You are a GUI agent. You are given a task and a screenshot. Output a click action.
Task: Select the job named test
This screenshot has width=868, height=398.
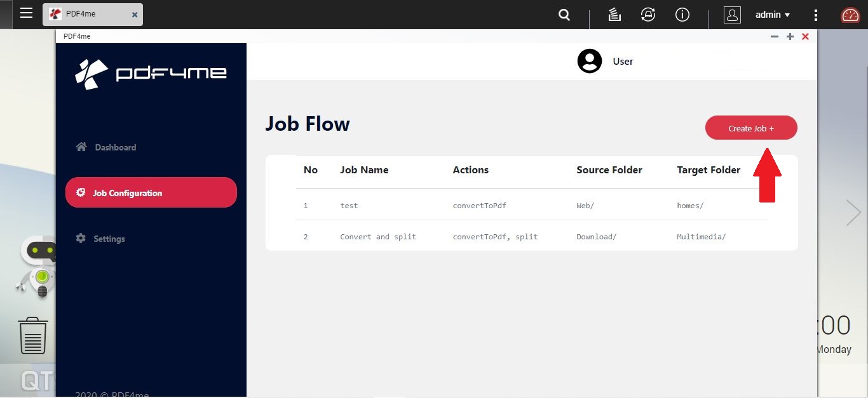pyautogui.click(x=349, y=206)
